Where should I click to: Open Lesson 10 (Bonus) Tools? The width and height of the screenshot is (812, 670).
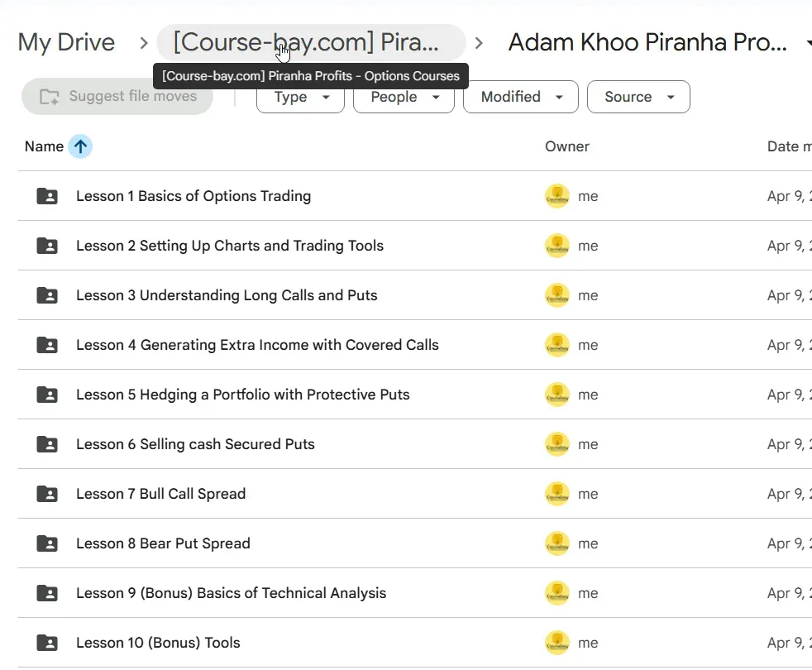tap(158, 643)
